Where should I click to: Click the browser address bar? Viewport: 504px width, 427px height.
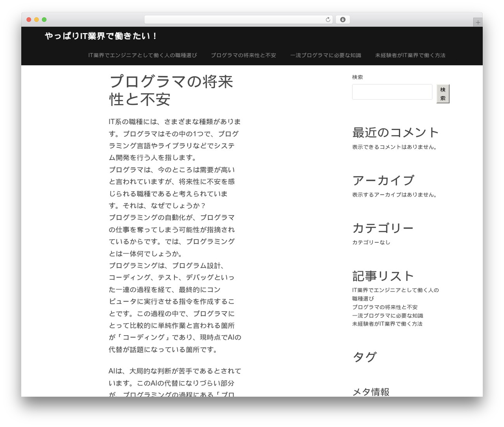(x=238, y=20)
